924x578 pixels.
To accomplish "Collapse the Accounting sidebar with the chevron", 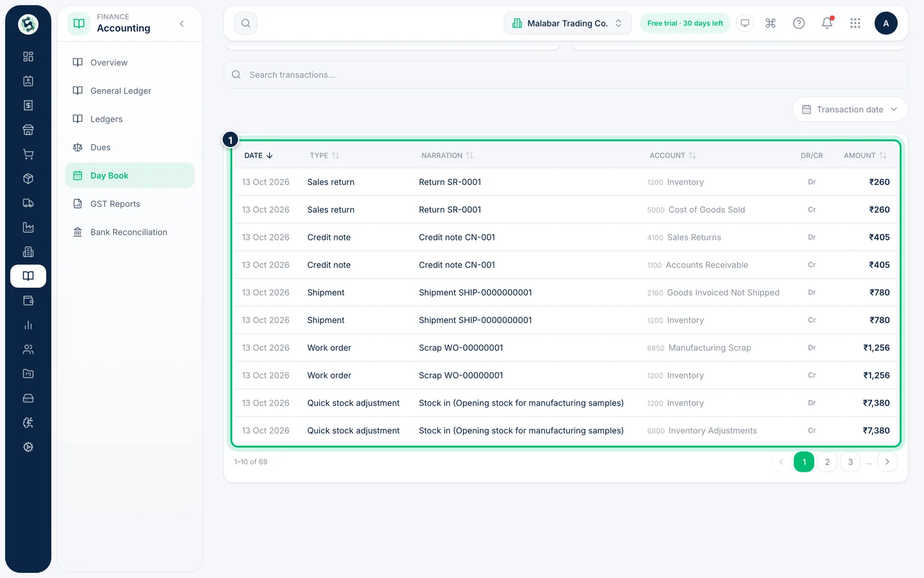I will click(x=182, y=24).
